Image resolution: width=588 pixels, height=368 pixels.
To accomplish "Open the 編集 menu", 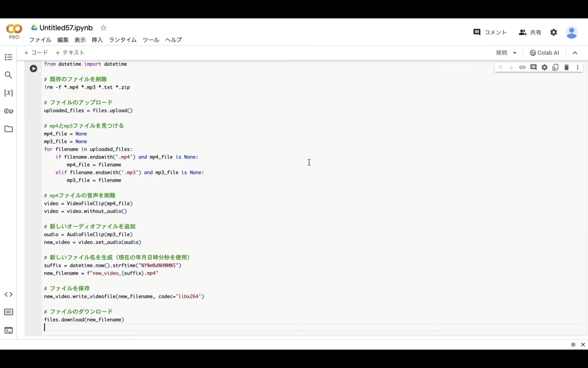I will click(x=63, y=40).
